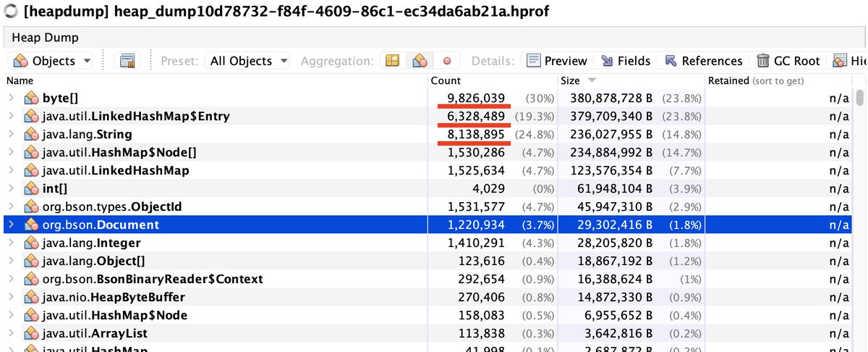Expand the byte[] class row

click(x=11, y=98)
